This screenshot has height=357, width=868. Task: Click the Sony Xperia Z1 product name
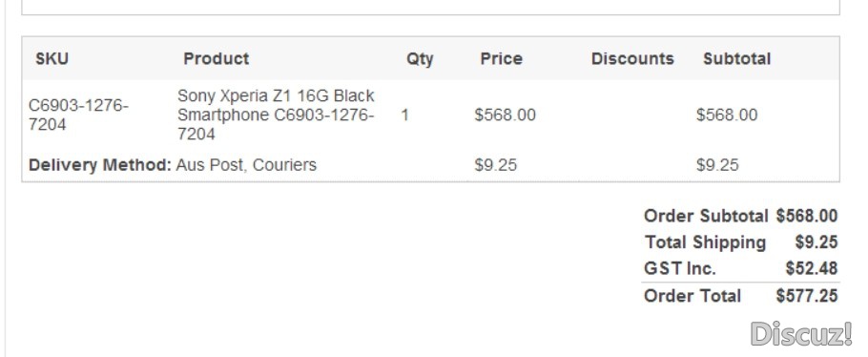pos(277,115)
